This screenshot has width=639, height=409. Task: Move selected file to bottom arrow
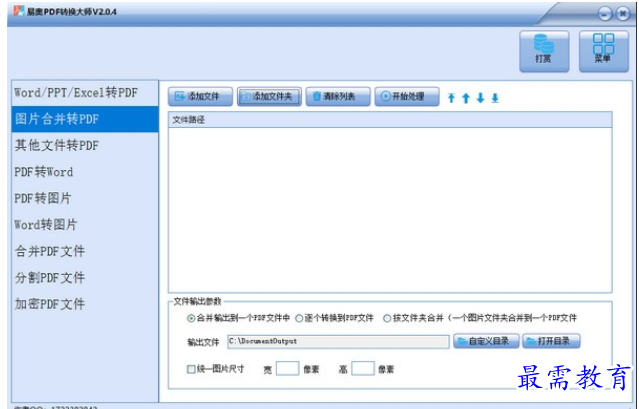coord(495,98)
